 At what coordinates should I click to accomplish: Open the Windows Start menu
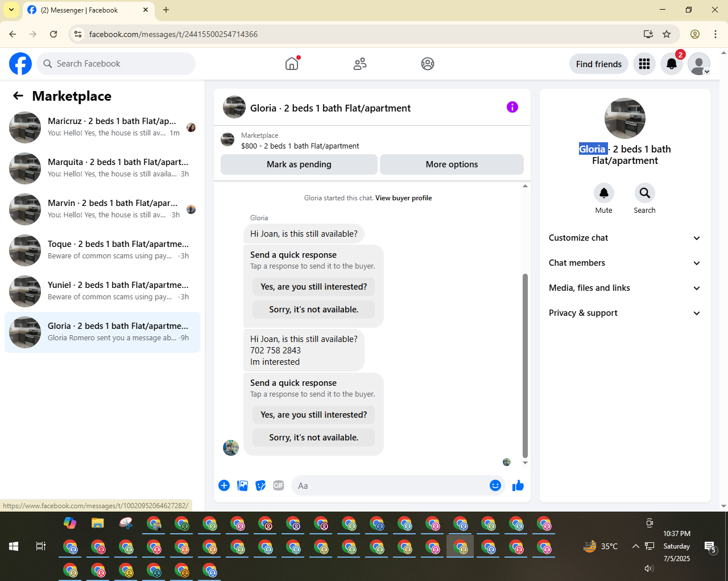[x=14, y=546]
